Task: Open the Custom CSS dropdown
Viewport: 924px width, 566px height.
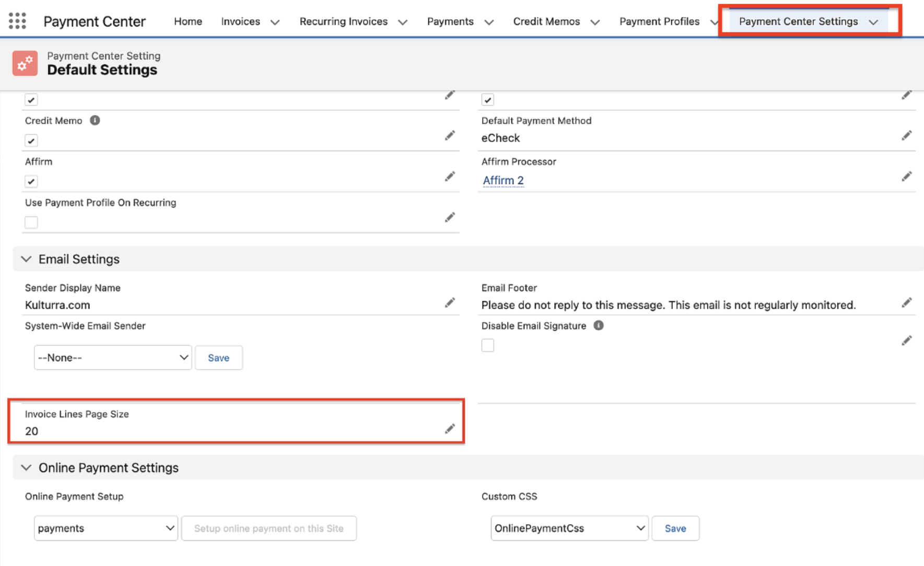Action: (569, 528)
